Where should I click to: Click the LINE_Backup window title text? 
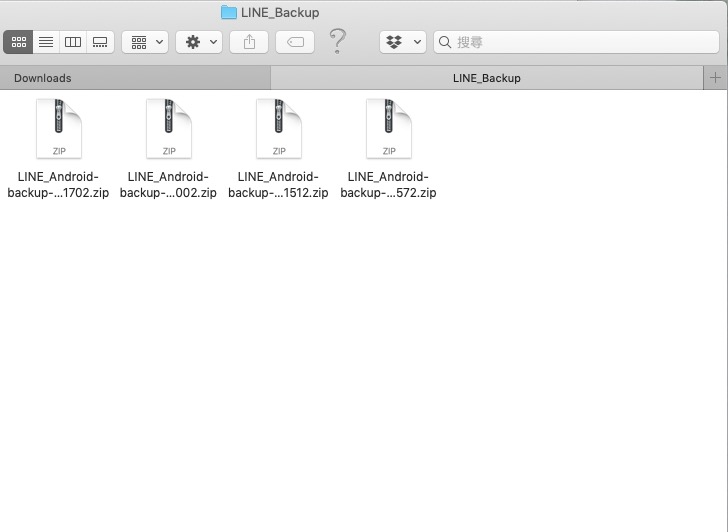coord(280,13)
